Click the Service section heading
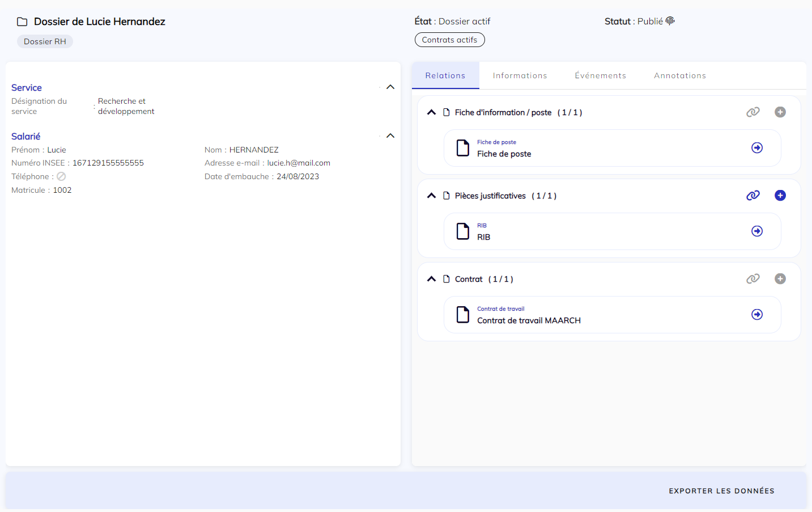The width and height of the screenshot is (812, 512). pyautogui.click(x=27, y=88)
